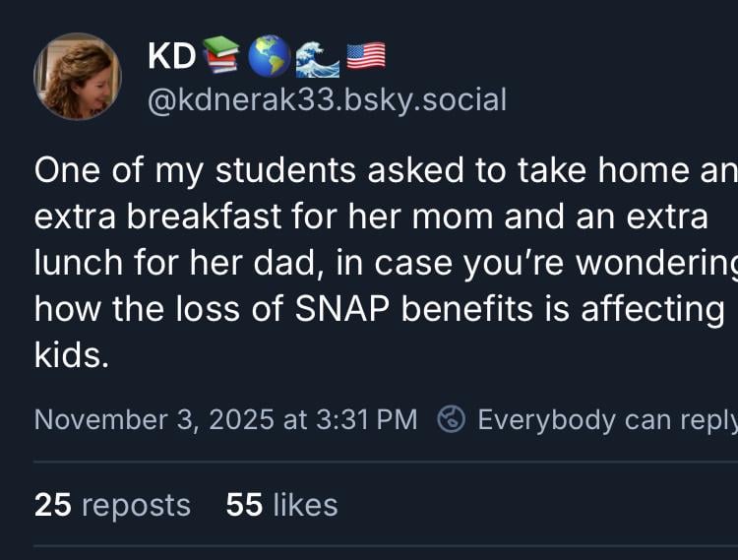This screenshot has height=560, width=738.
Task: View the 55 likes list
Action: pyautogui.click(x=281, y=505)
